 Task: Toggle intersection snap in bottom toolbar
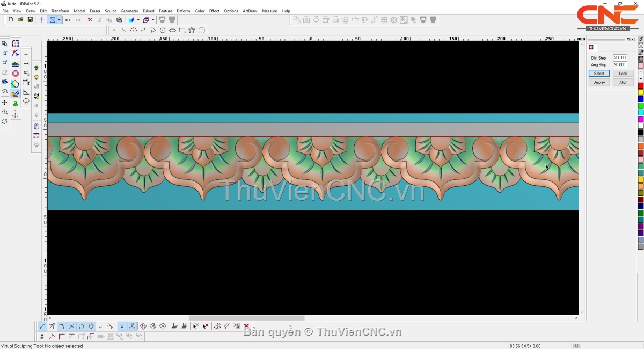click(72, 326)
